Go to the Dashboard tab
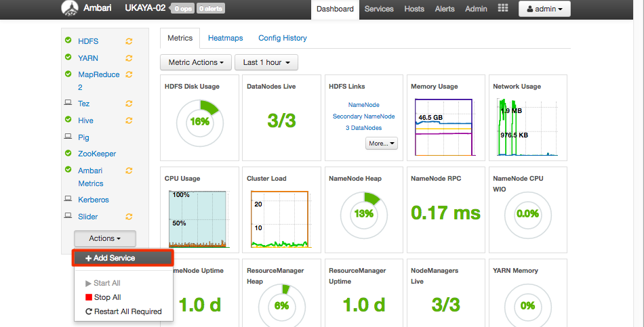This screenshot has height=327, width=644. point(335,9)
